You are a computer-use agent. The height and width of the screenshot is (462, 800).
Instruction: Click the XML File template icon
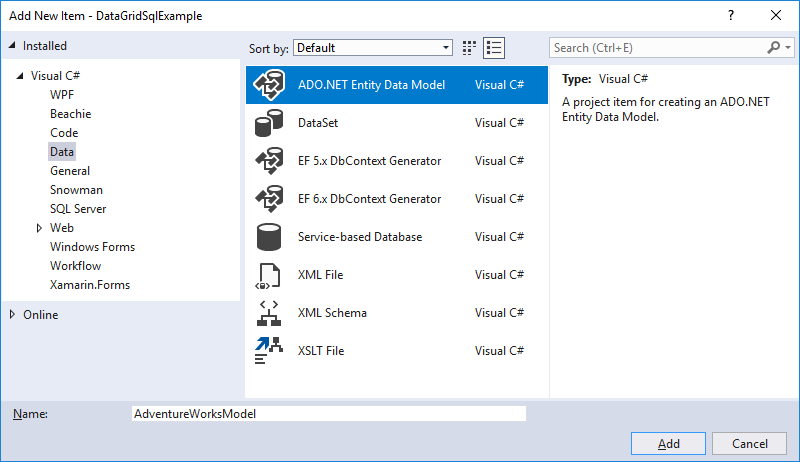(269, 275)
